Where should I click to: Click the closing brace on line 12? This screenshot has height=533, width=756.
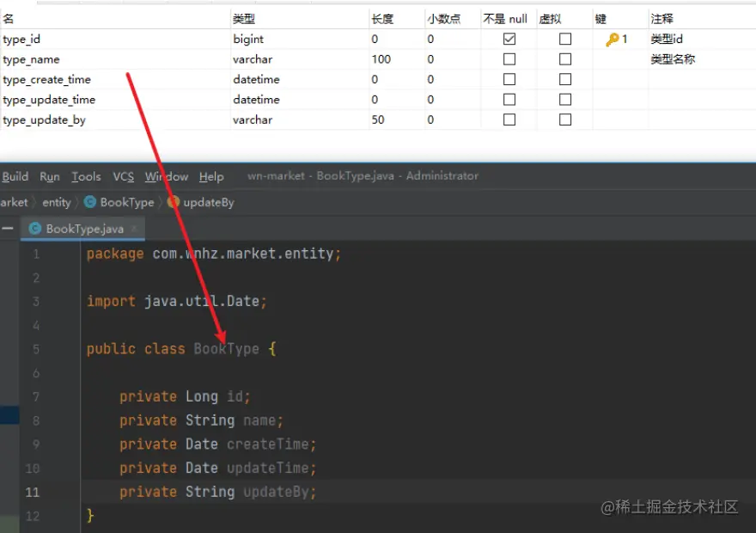click(90, 516)
